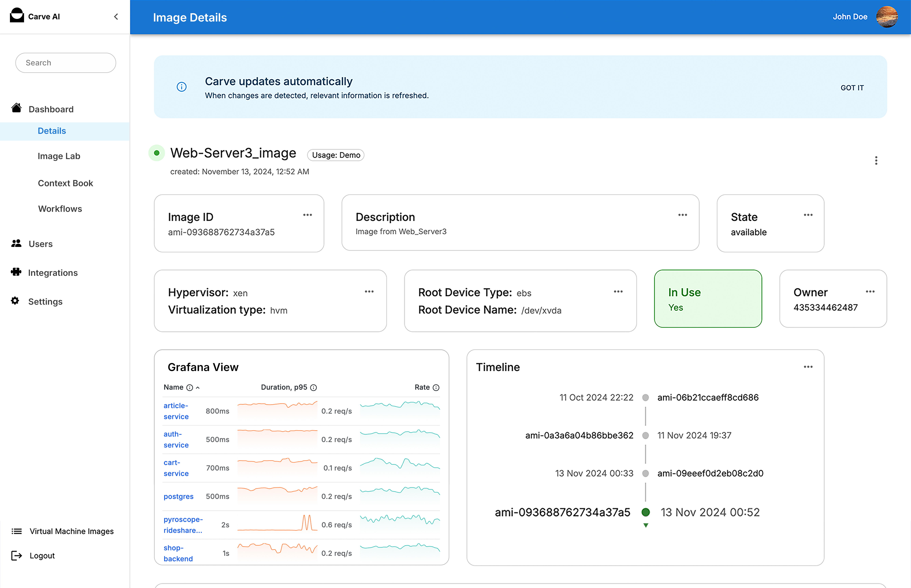Viewport: 911px width, 588px height.
Task: Click "Image from Web_Server3" description text
Action: 401,231
